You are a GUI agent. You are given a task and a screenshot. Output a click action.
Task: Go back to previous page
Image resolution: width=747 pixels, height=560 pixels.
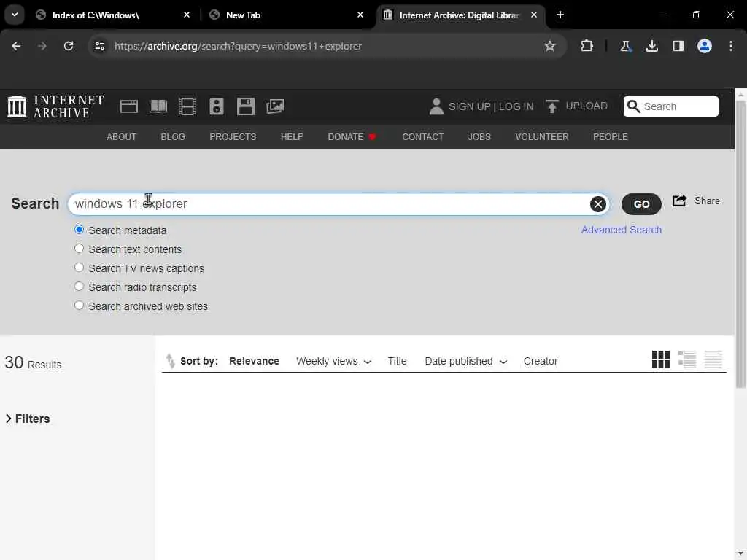coord(16,46)
